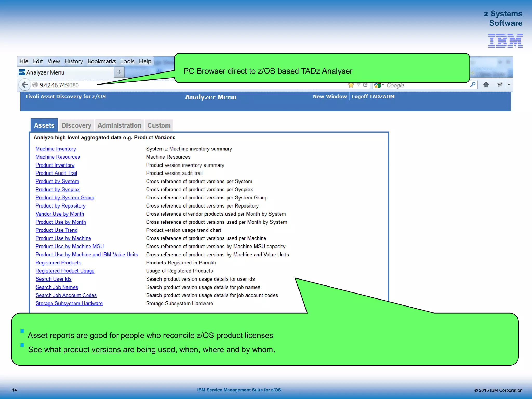Screen dimensions: 532x399
Task: Open the Product Inventory report
Action: tap(55, 165)
